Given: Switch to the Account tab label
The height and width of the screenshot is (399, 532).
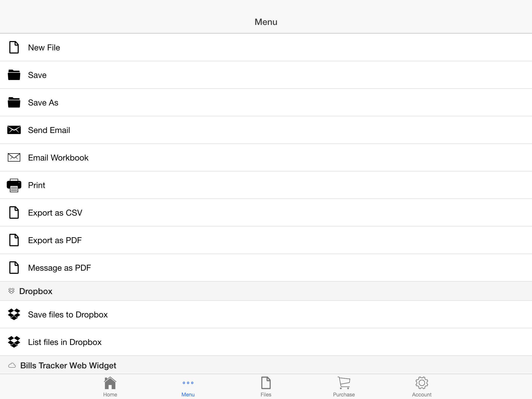Looking at the screenshot, I should tap(422, 395).
